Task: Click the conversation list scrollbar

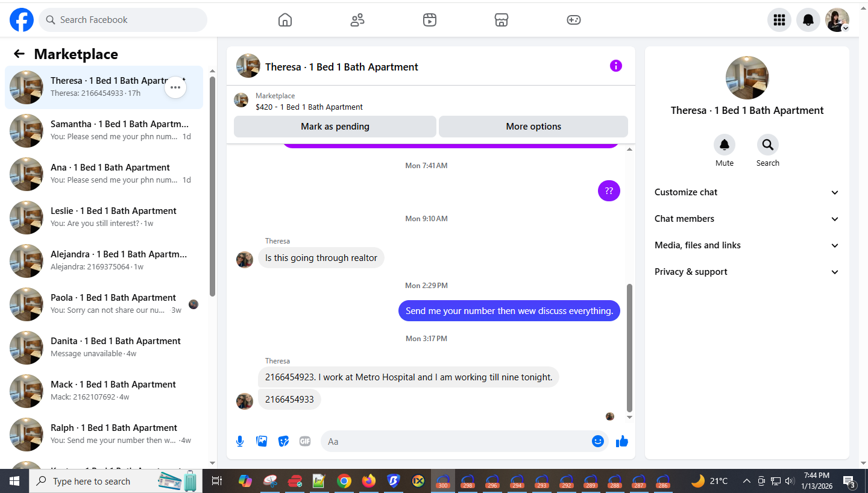Action: point(212,187)
